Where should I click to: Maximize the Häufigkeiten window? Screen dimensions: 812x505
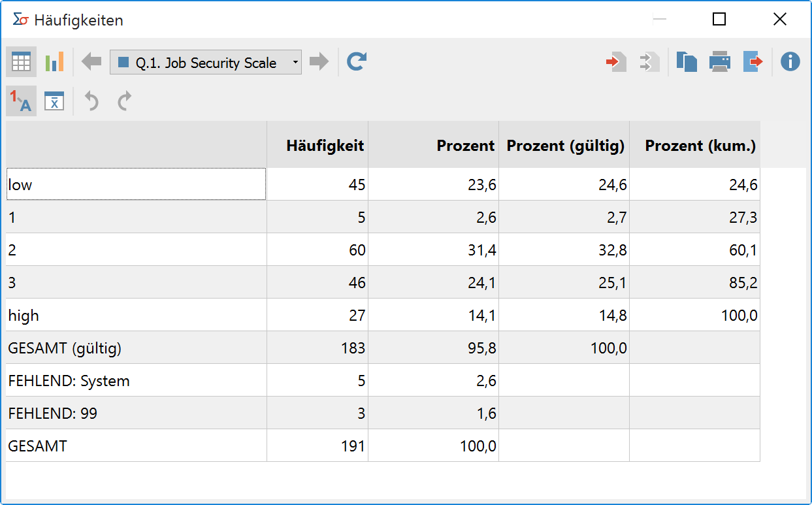(719, 20)
